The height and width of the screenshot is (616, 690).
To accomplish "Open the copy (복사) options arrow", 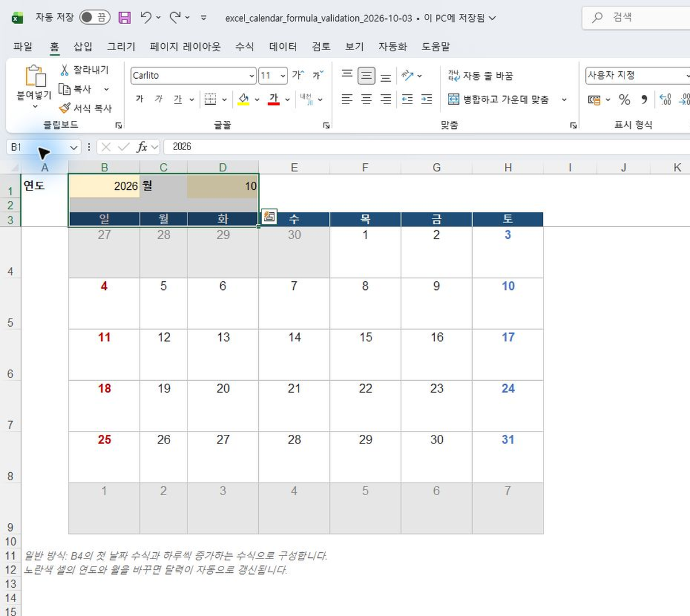I will (x=106, y=89).
